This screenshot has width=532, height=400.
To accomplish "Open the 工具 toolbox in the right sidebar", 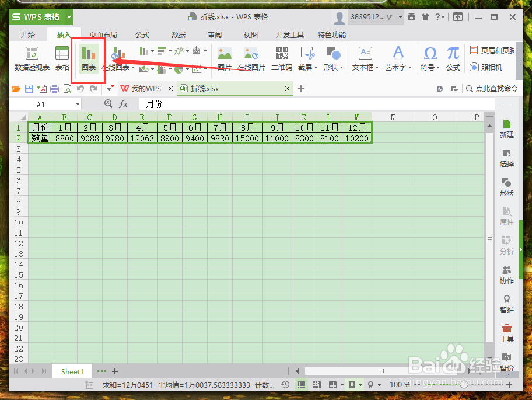I will pos(506,333).
